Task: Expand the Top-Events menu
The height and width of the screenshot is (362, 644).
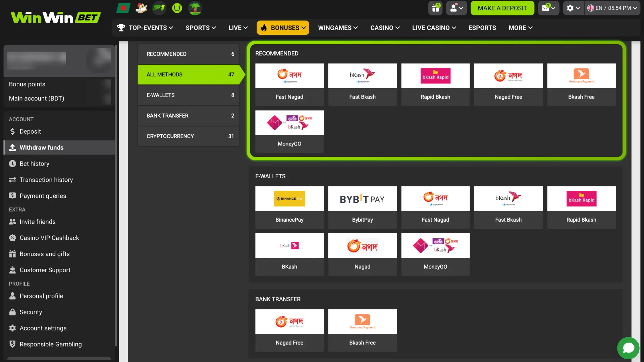Action: coord(145,28)
